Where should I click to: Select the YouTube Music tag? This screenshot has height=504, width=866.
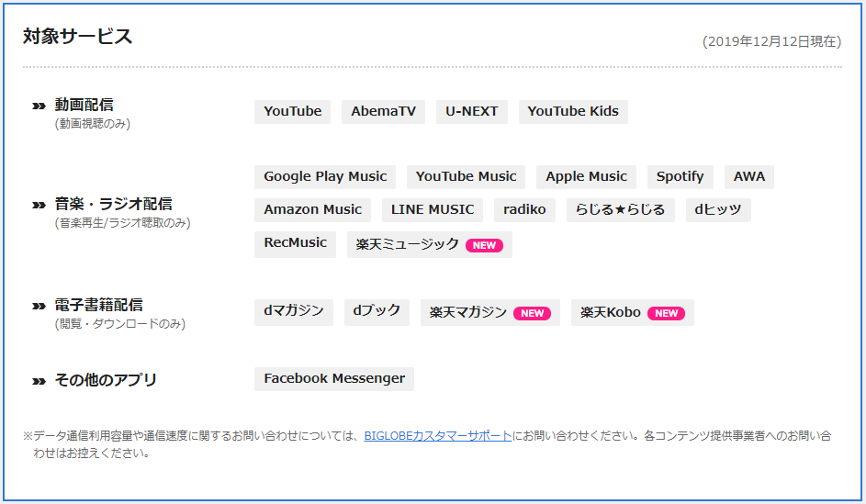[466, 176]
